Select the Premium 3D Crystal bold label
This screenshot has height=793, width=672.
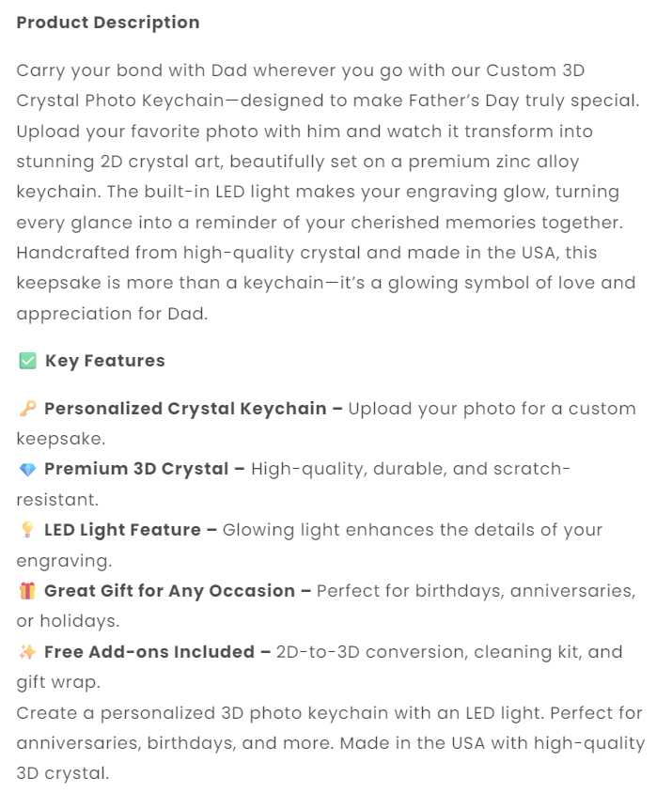(145, 469)
